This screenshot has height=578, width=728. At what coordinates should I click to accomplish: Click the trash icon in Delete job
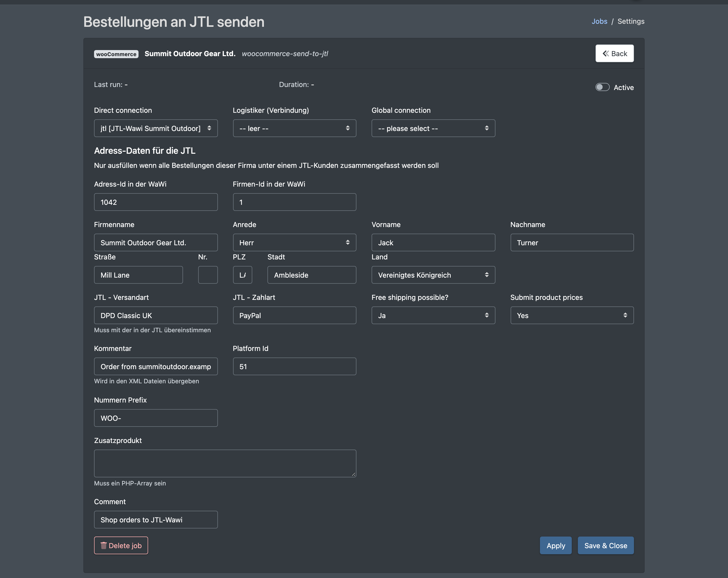tap(104, 545)
